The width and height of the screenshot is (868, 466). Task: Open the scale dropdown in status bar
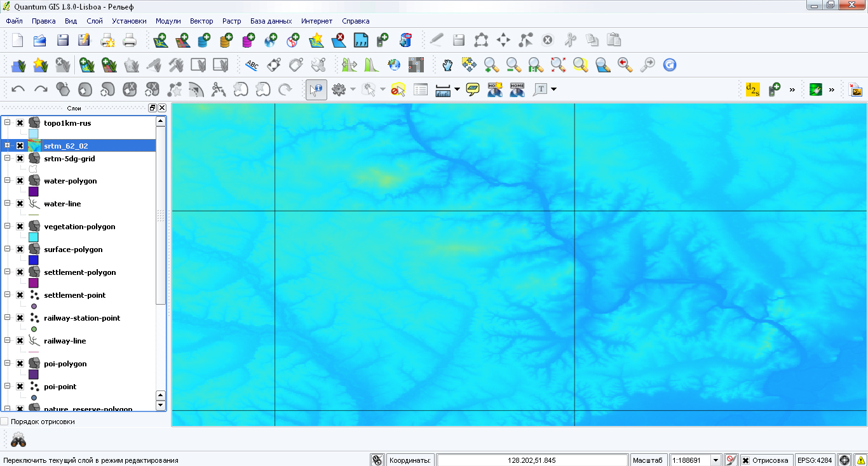coord(715,460)
